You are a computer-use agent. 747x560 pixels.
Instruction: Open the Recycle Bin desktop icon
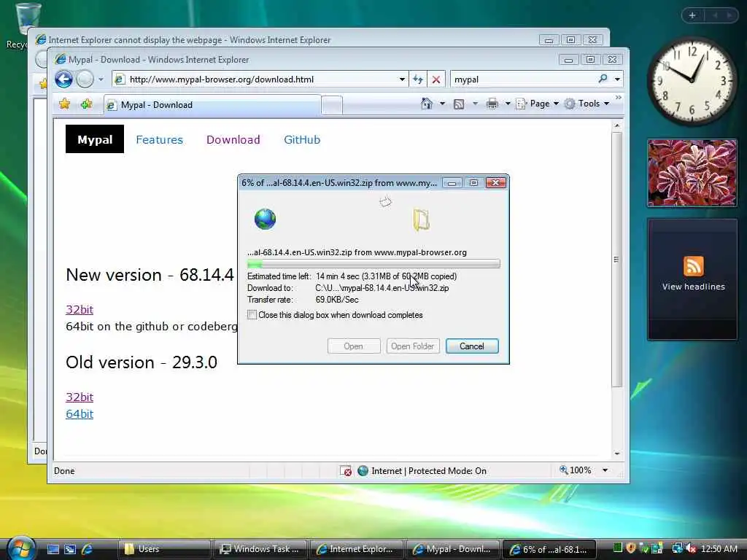26,25
